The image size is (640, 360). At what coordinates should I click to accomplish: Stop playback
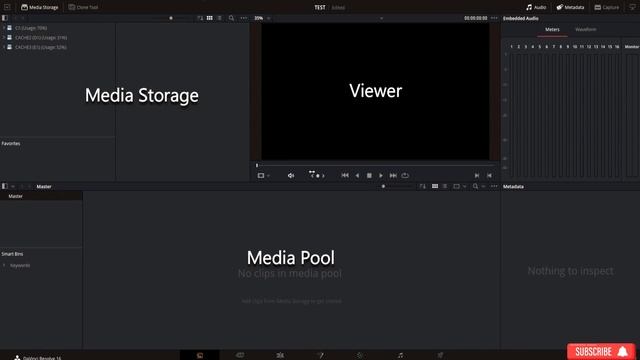[x=369, y=176]
